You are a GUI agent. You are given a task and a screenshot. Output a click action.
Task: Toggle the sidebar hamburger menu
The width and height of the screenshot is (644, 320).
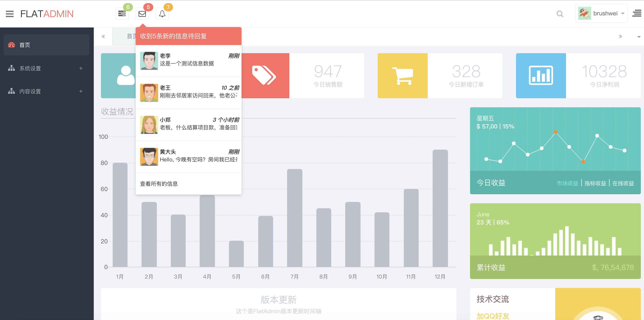click(9, 14)
